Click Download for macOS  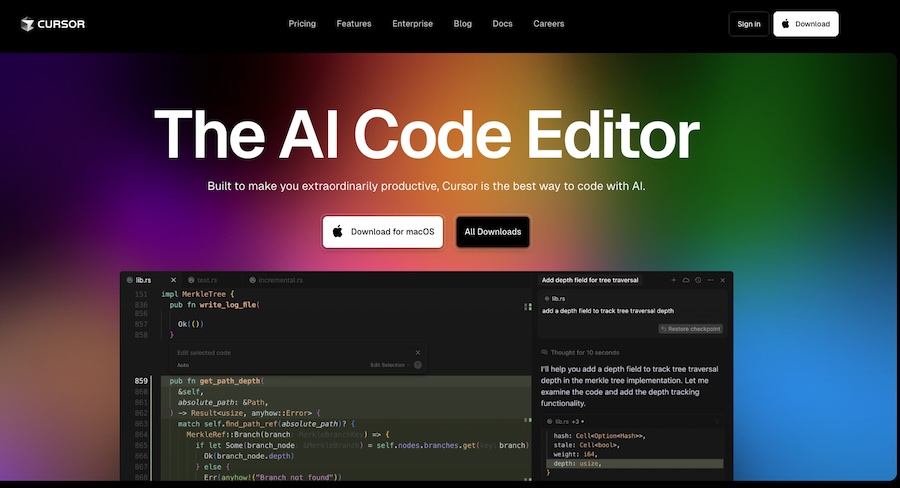coord(383,232)
